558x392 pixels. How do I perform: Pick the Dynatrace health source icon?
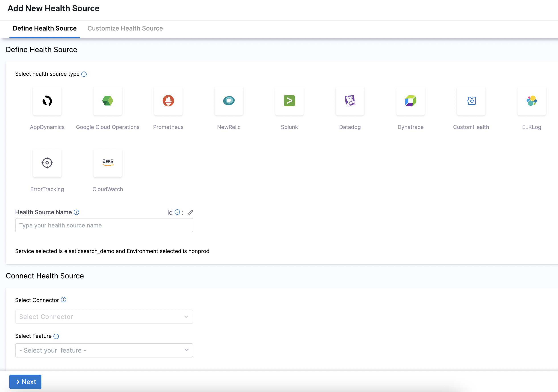[410, 101]
